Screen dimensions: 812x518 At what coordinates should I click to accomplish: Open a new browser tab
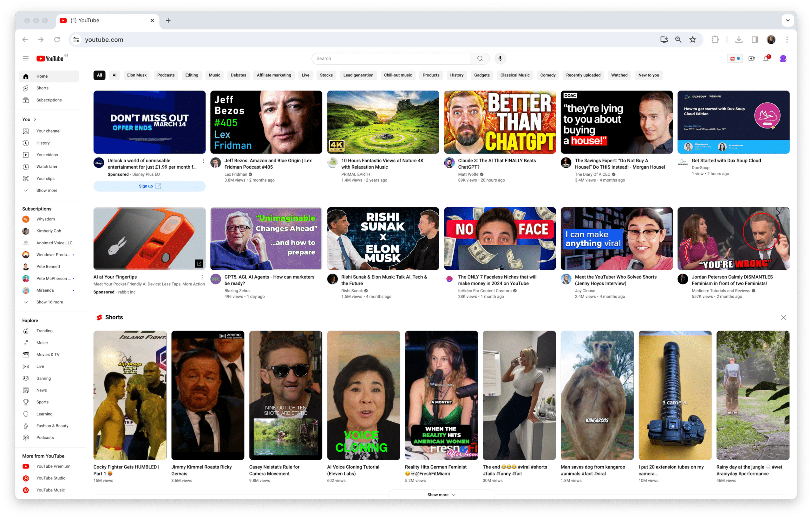pos(168,20)
